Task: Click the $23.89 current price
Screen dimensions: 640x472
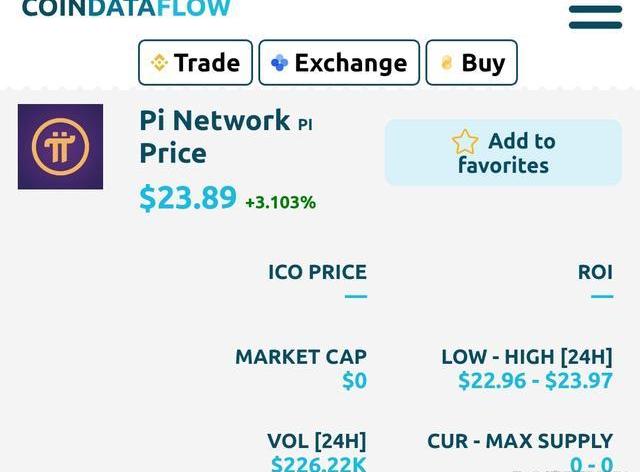Action: pyautogui.click(x=188, y=198)
